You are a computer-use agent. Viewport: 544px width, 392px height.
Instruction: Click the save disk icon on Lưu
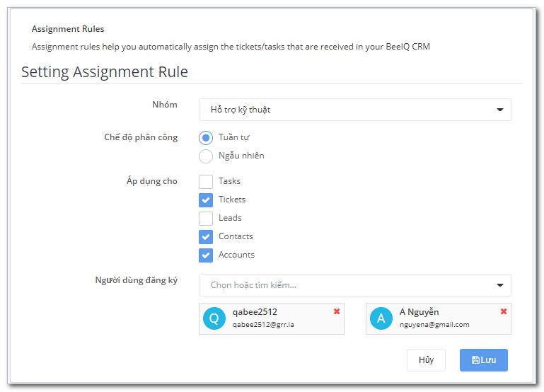click(475, 360)
